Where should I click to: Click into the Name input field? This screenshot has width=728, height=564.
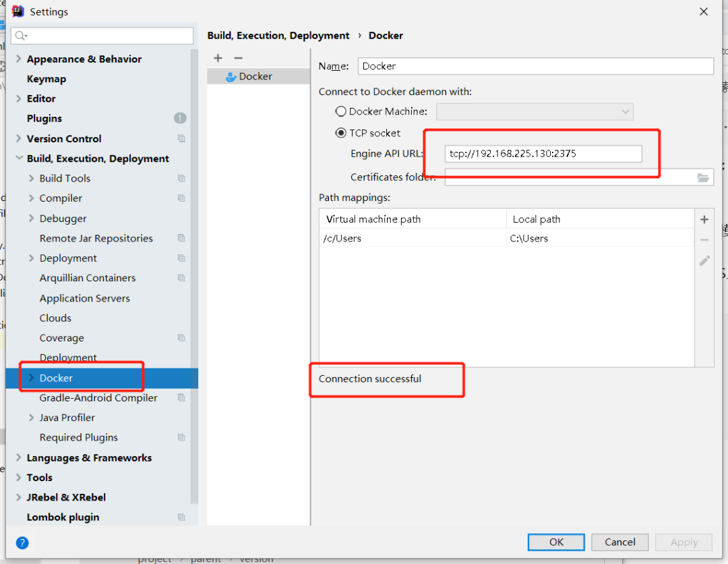(536, 66)
